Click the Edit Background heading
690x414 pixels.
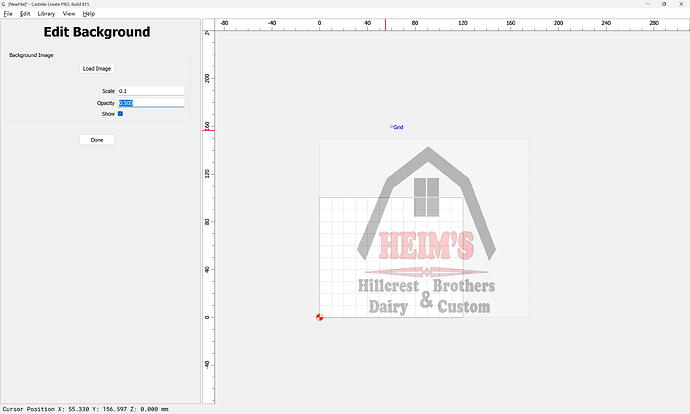coord(97,32)
